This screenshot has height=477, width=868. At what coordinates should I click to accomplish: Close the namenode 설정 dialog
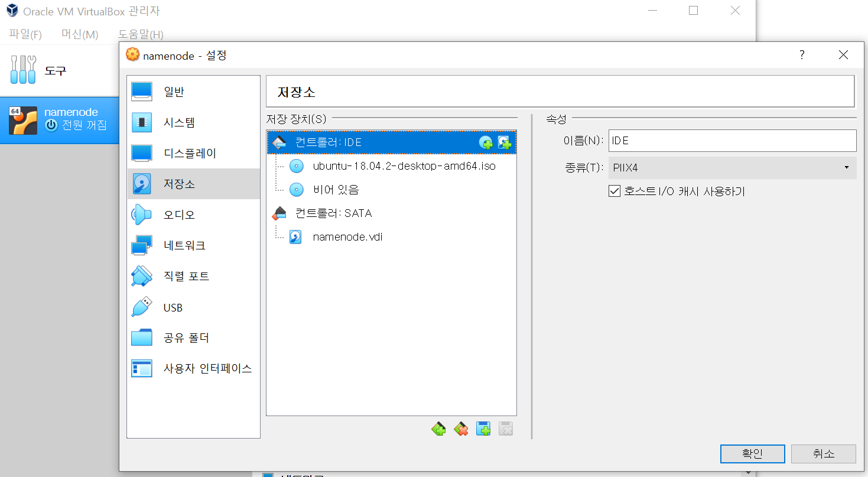pyautogui.click(x=843, y=55)
